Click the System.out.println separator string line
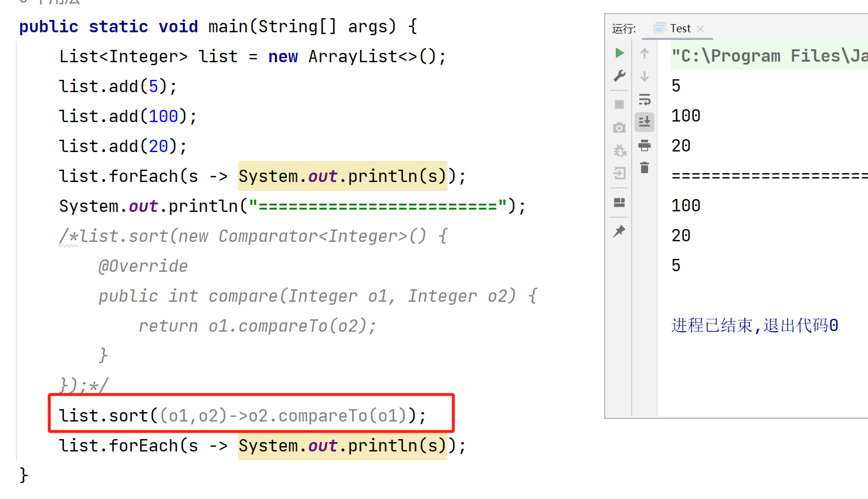 pos(293,207)
